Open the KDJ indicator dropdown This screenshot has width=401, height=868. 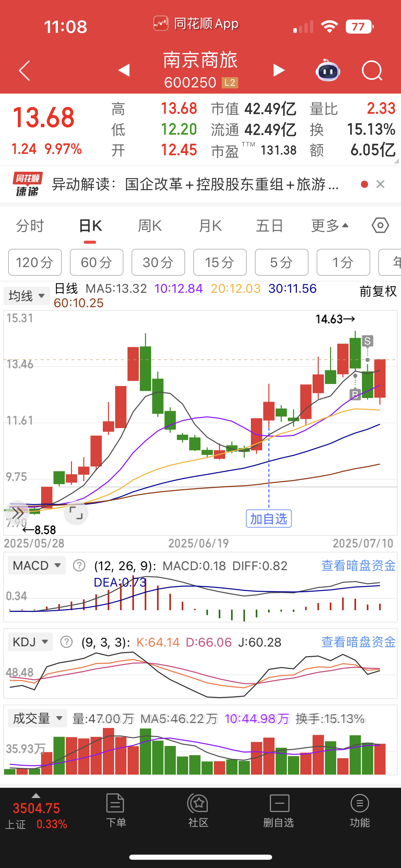click(x=30, y=642)
